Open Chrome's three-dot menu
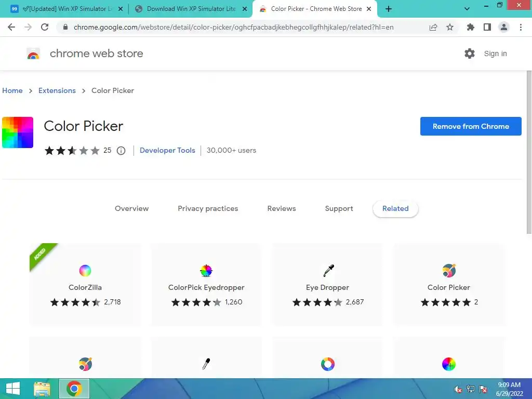 tap(521, 27)
